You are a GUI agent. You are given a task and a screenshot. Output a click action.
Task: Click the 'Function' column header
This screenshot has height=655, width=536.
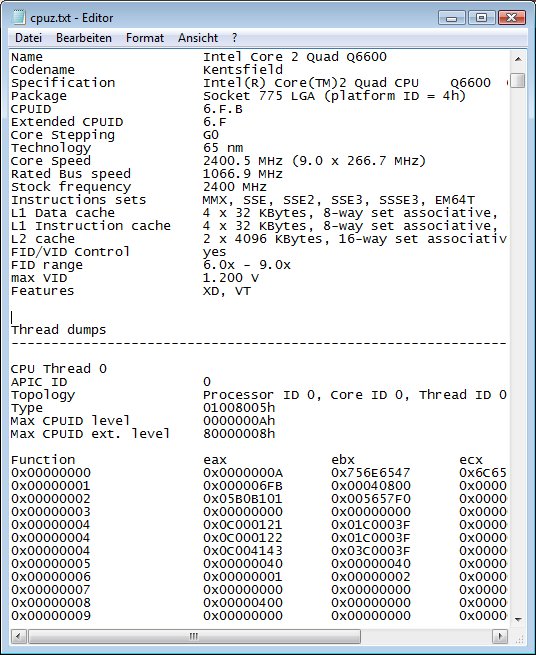pyautogui.click(x=43, y=460)
